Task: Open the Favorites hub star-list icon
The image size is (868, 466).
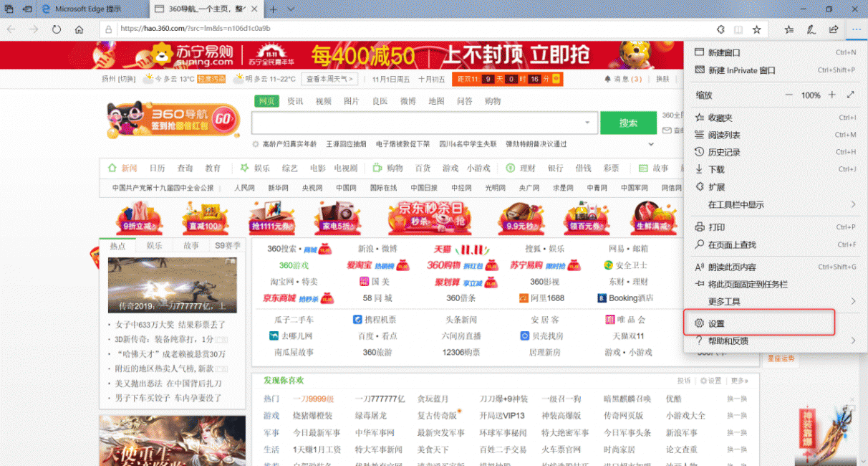Action: (x=789, y=29)
